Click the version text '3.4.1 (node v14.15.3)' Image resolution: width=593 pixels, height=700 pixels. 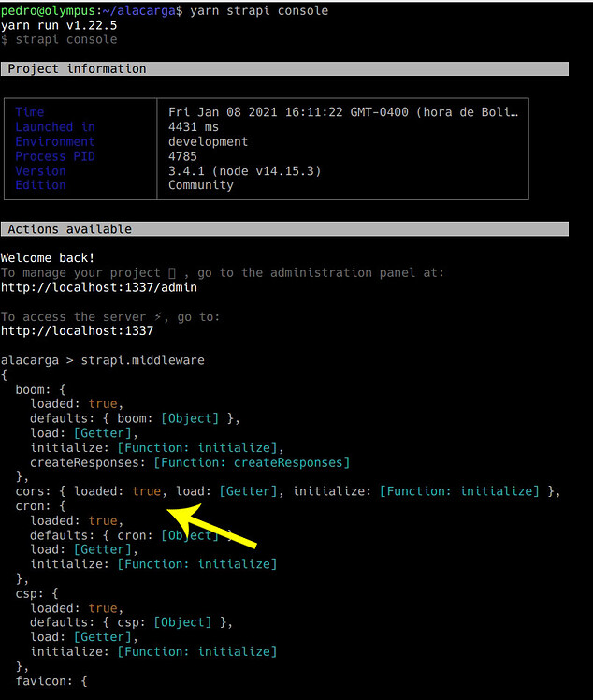[244, 171]
